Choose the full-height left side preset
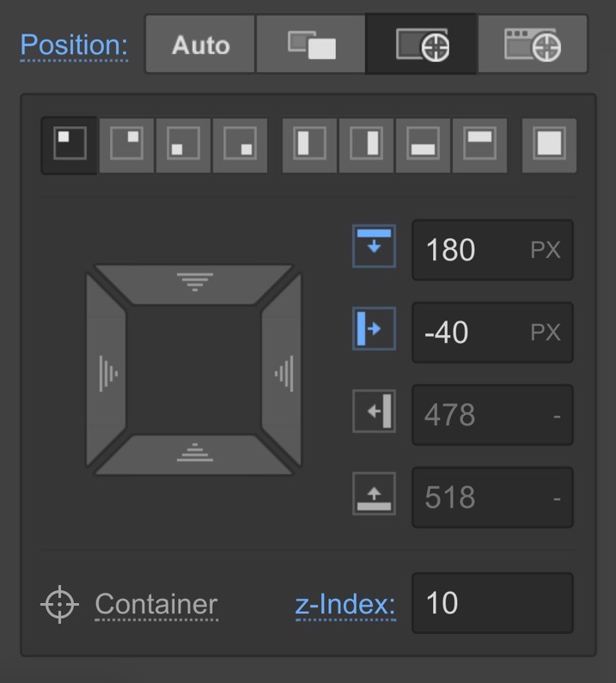 tap(310, 146)
